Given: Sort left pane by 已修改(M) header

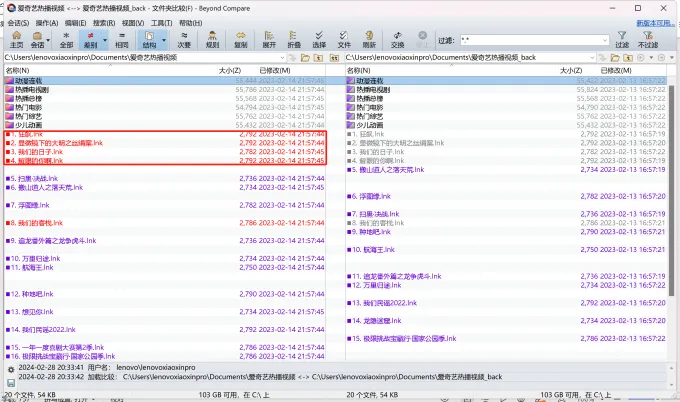Looking at the screenshot, I should [x=275, y=70].
